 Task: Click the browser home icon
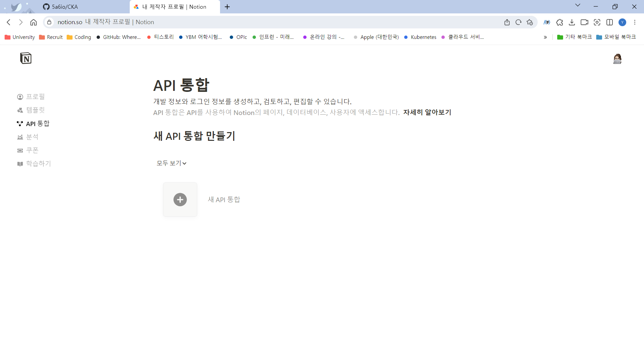(x=34, y=22)
